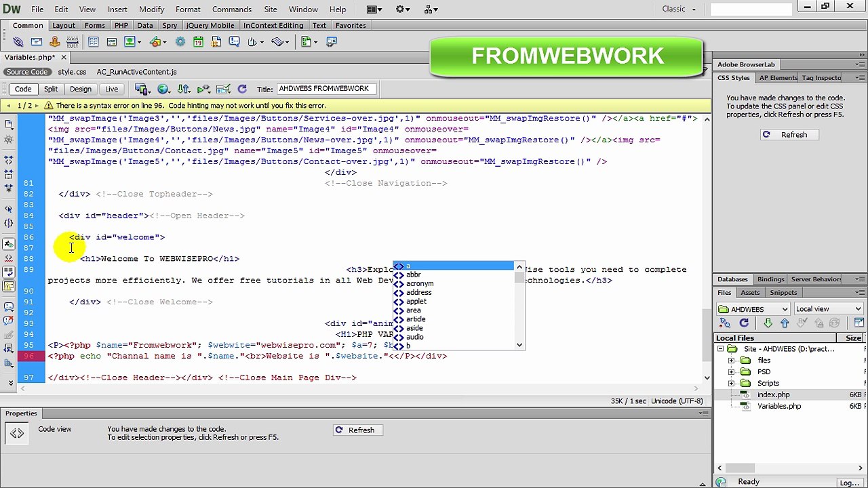
Task: Show more coding toolbar tools
Action: tap(10, 383)
